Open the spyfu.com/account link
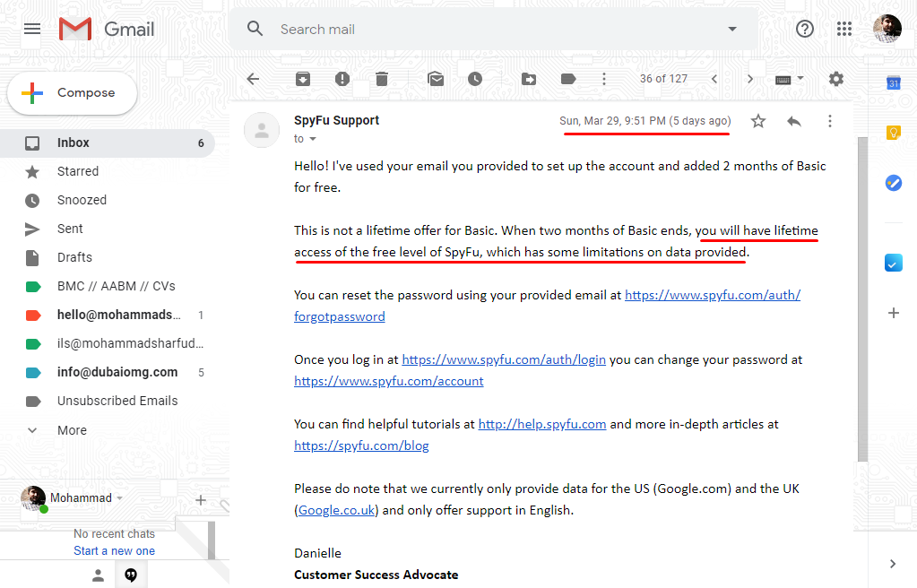The image size is (917, 588). tap(389, 382)
